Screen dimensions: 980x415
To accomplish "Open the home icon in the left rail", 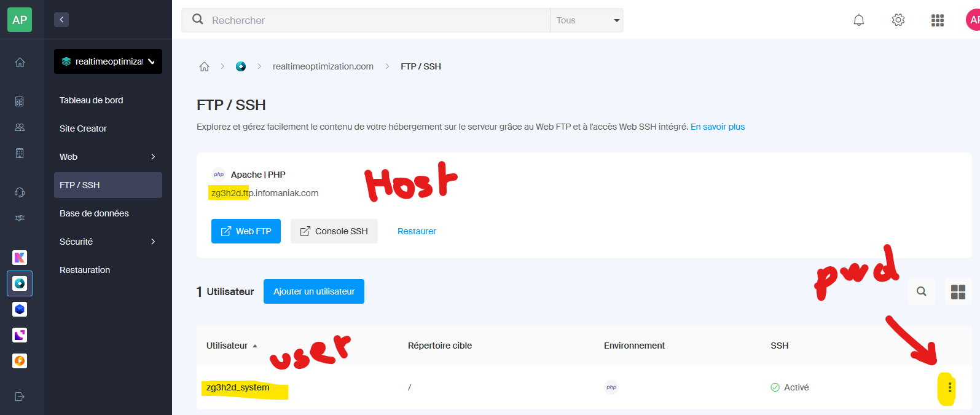I will pyautogui.click(x=20, y=62).
